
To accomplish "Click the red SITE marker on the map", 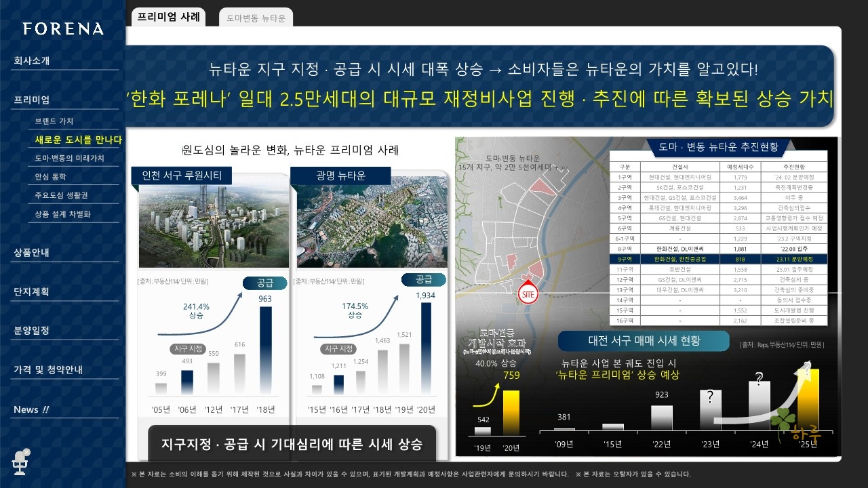I will 528,293.
